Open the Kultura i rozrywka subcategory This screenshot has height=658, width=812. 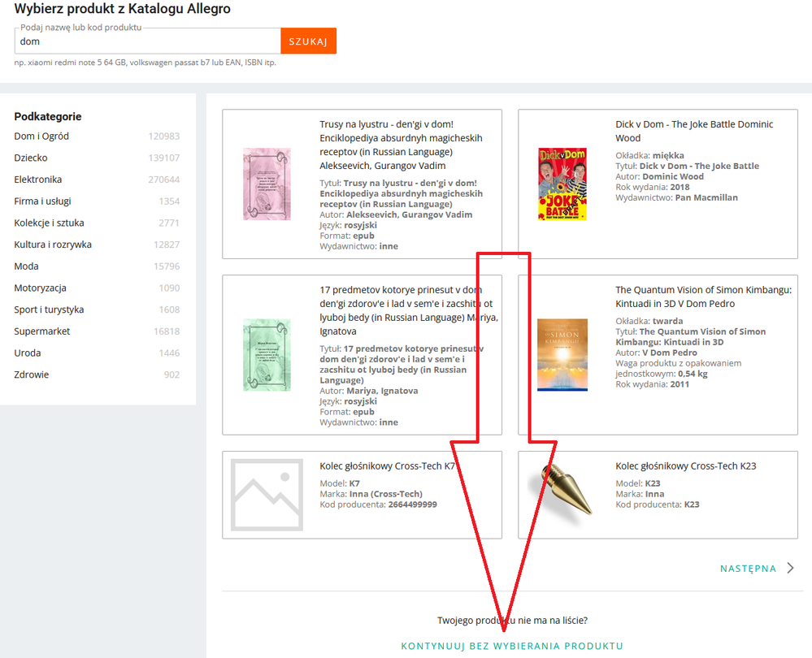[53, 245]
